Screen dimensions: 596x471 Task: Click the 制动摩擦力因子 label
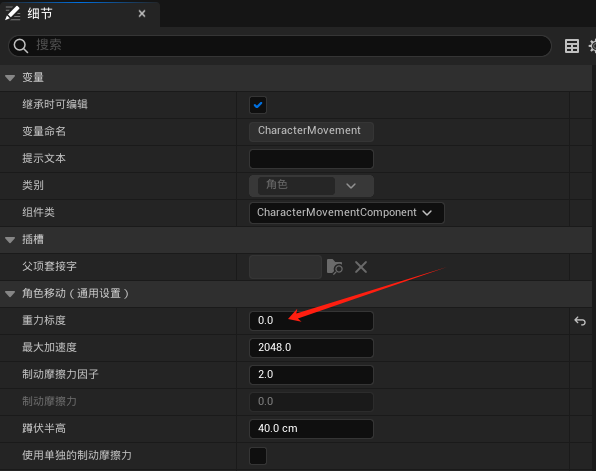[60, 374]
